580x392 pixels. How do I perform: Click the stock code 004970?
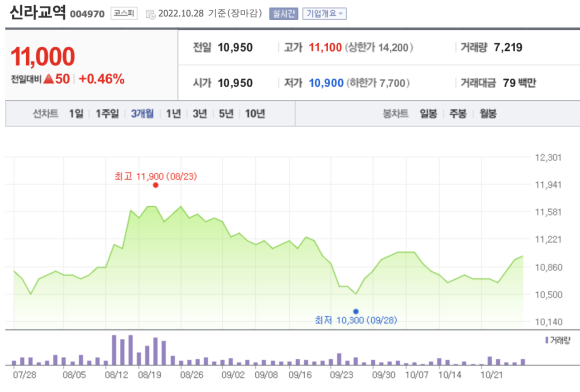point(87,14)
